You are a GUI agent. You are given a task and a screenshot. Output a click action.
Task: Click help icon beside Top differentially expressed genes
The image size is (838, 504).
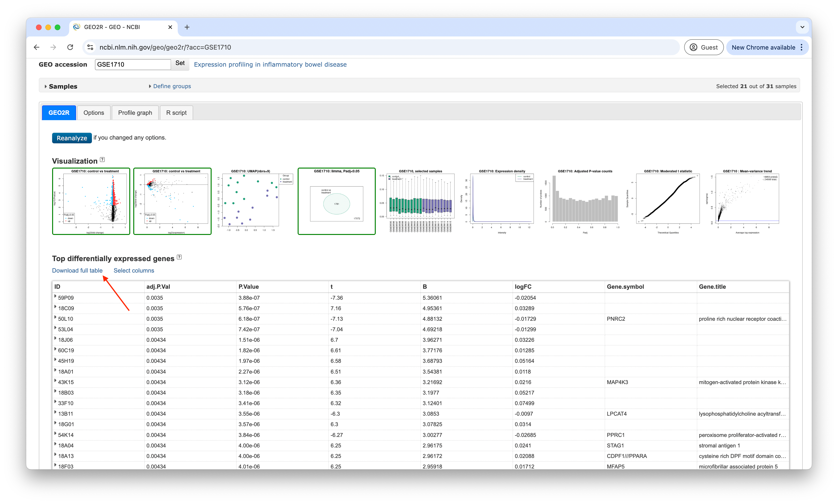coord(179,257)
